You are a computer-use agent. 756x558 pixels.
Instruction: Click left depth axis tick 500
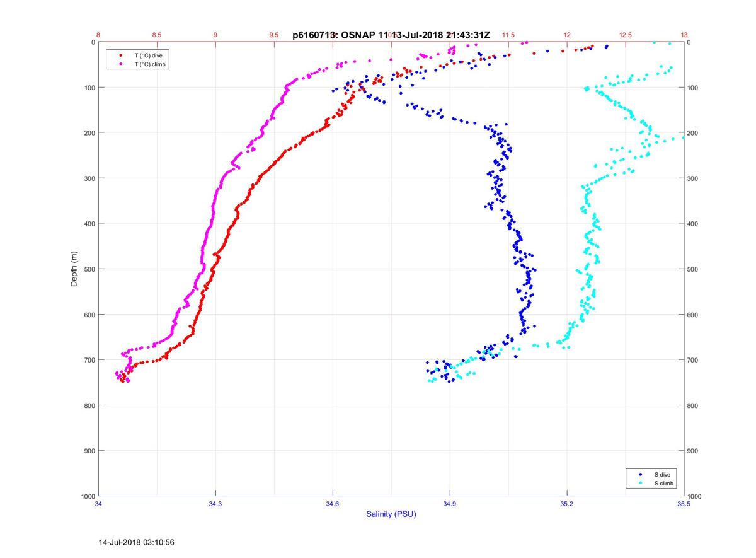click(89, 269)
